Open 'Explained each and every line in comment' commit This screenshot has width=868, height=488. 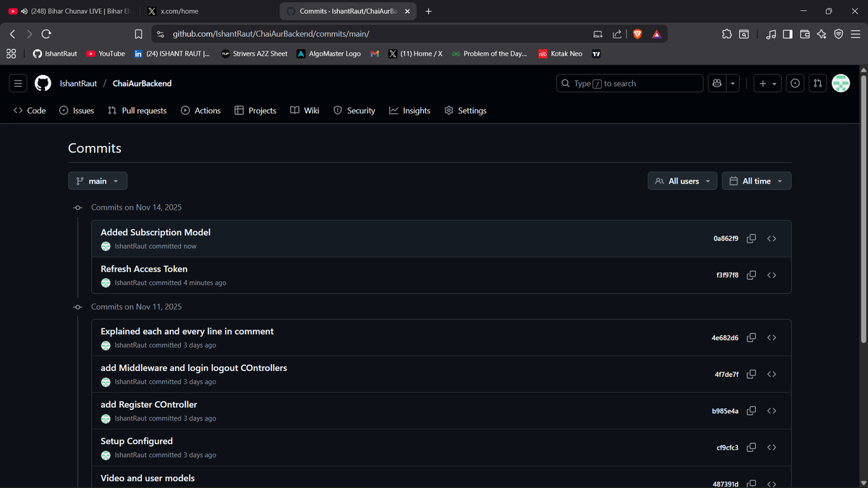click(x=187, y=331)
